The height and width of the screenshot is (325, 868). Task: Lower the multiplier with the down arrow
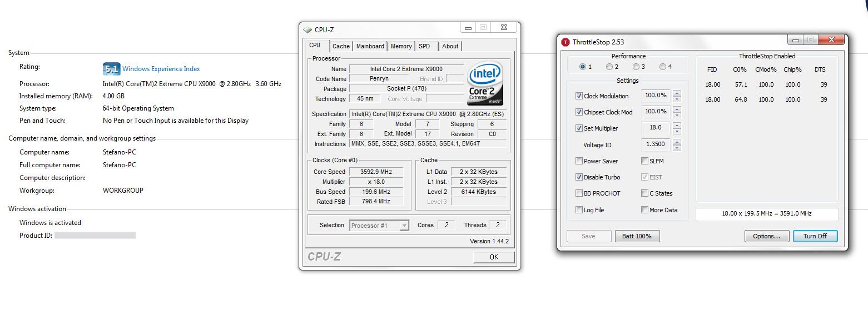click(677, 131)
